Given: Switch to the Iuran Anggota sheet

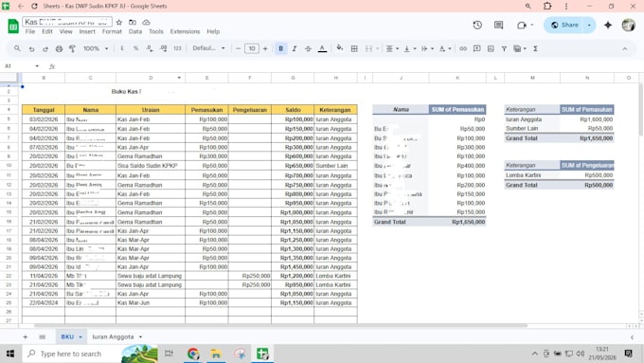Looking at the screenshot, I should coord(113,336).
